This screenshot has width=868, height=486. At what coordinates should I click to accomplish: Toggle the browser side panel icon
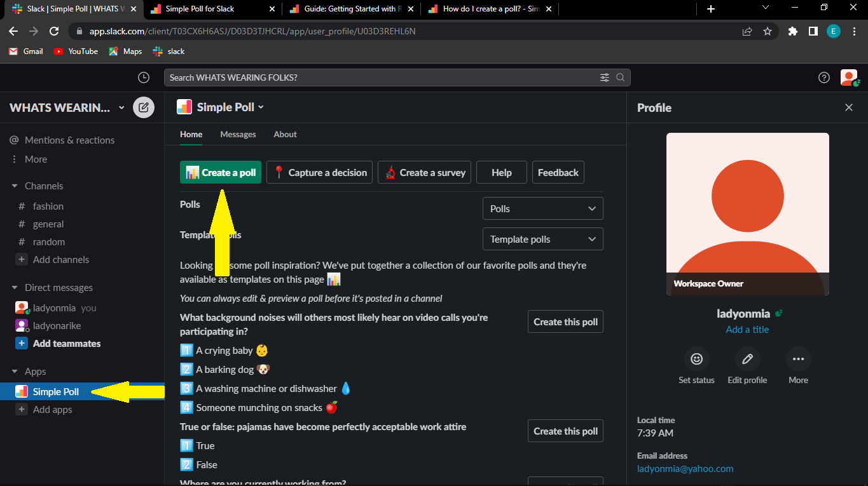tap(813, 31)
